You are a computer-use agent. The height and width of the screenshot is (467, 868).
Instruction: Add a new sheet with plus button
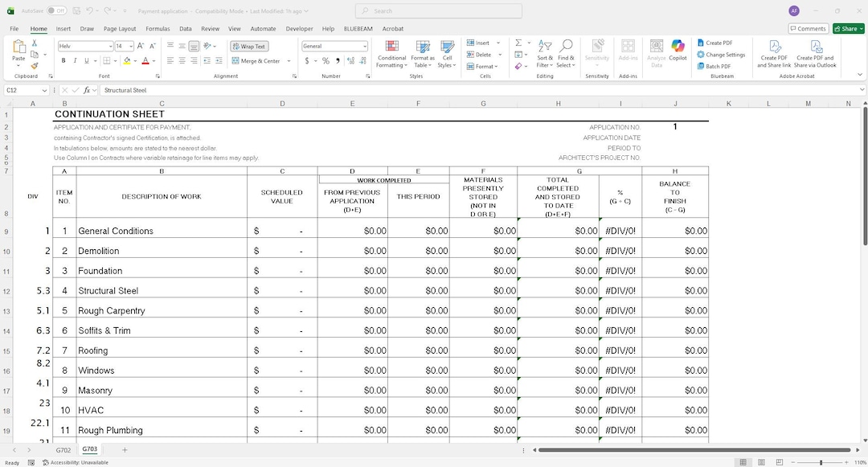[125, 450]
